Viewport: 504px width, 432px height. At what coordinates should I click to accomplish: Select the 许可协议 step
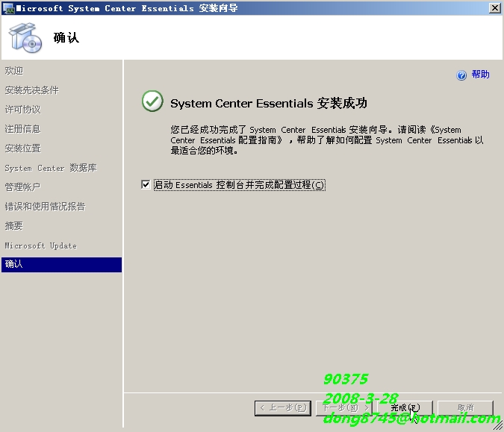[x=23, y=110]
